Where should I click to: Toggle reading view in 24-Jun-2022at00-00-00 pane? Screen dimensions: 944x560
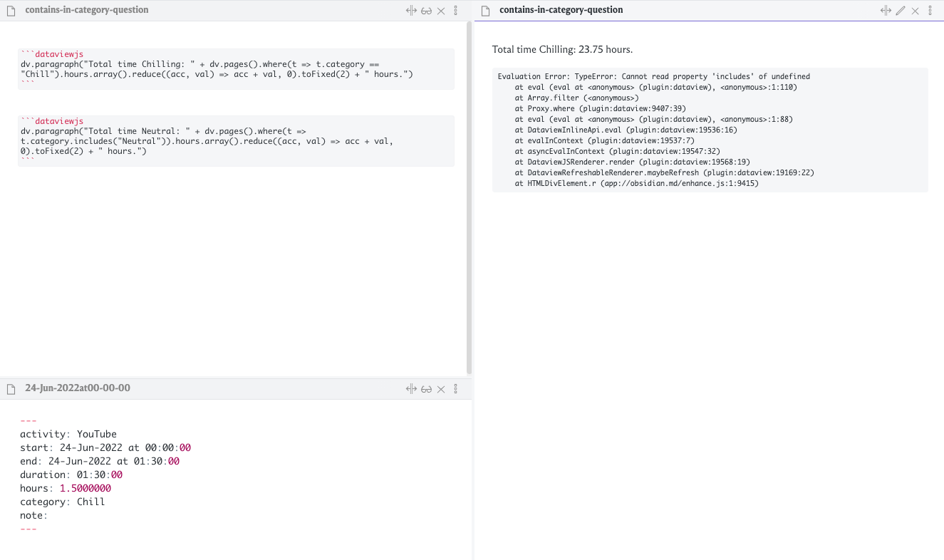pyautogui.click(x=426, y=389)
